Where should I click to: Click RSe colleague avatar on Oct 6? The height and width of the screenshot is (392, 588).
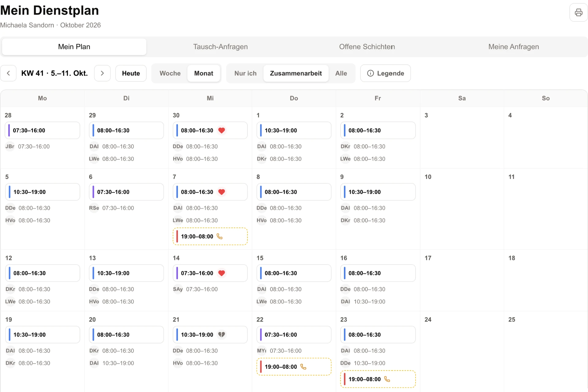click(x=94, y=208)
